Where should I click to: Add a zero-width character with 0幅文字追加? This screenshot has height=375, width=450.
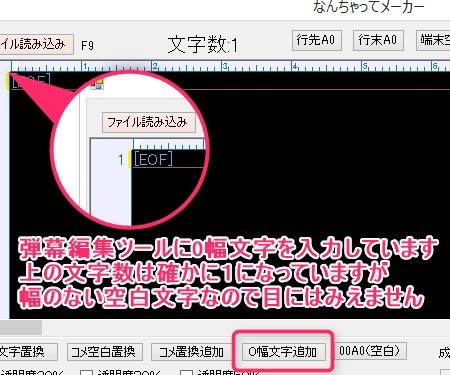tap(283, 352)
